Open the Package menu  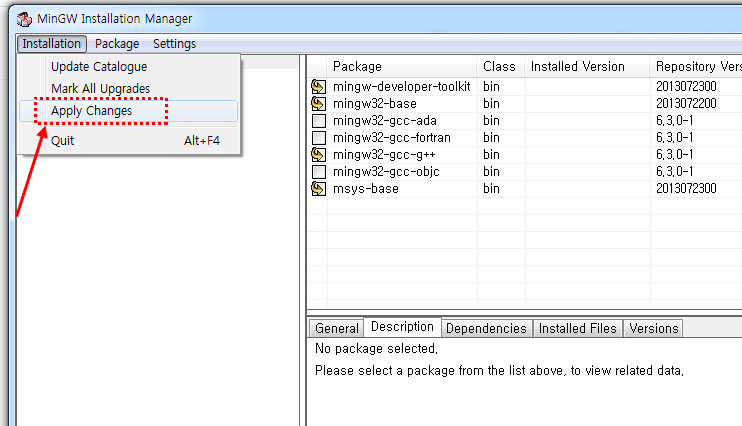(x=117, y=44)
